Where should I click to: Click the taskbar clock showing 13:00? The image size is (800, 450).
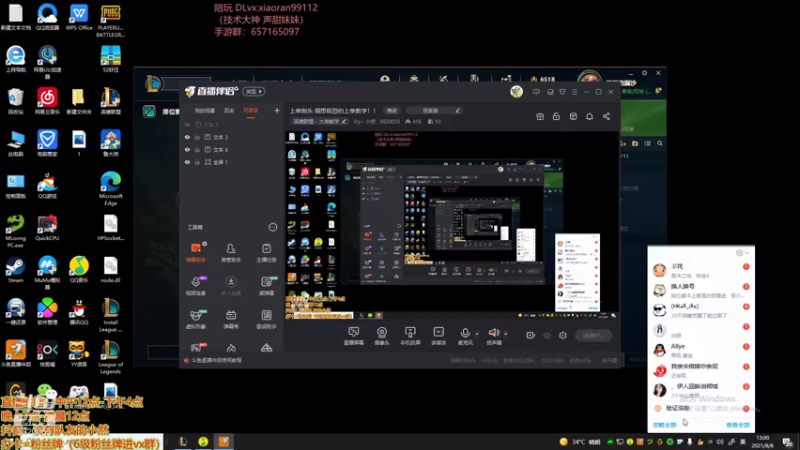[x=763, y=442]
